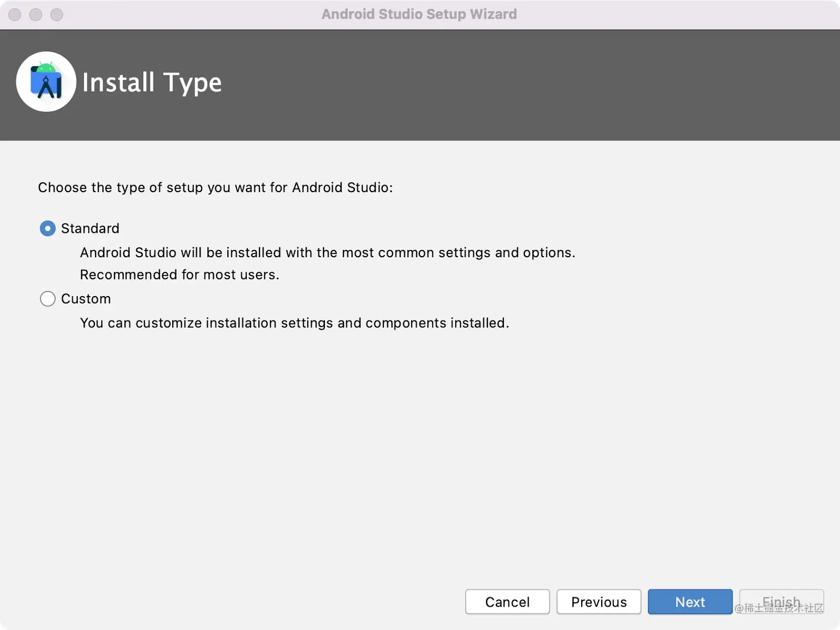Close the Setup Wizard window

pyautogui.click(x=15, y=14)
